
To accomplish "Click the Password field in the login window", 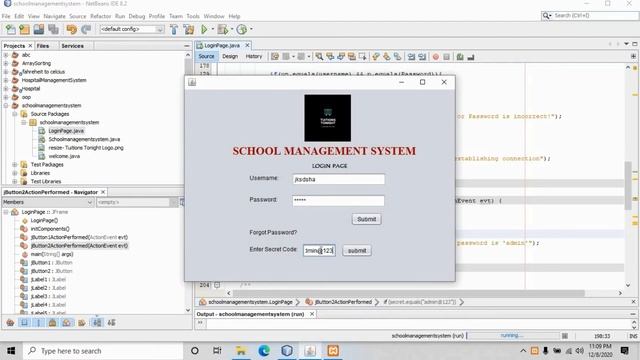I will pos(338,200).
